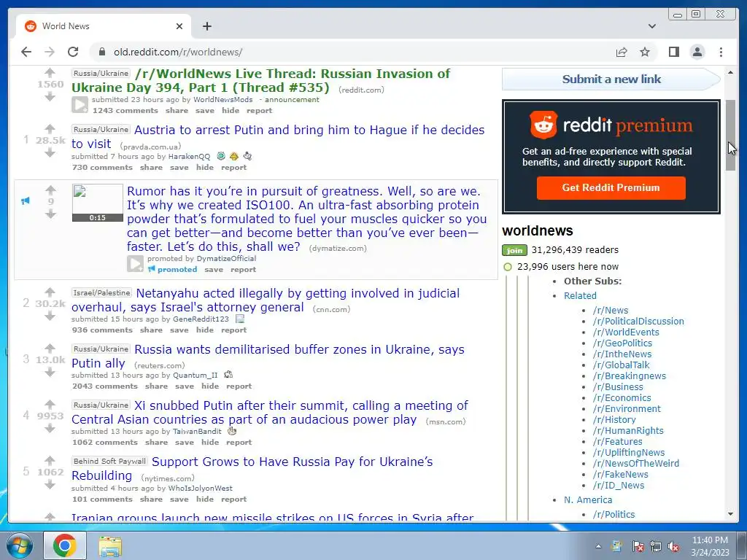
Task: Downvote the Russia wants demilitarised buffer zones post
Action: (x=50, y=373)
